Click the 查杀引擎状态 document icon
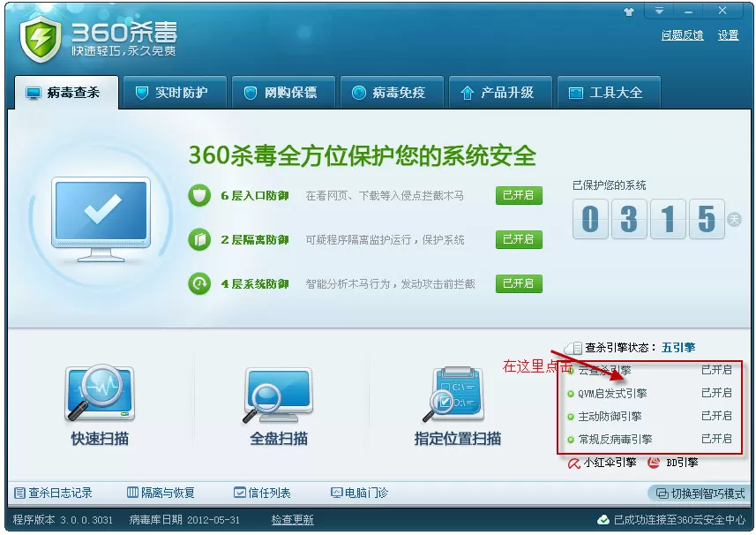756x535 pixels. tap(573, 347)
